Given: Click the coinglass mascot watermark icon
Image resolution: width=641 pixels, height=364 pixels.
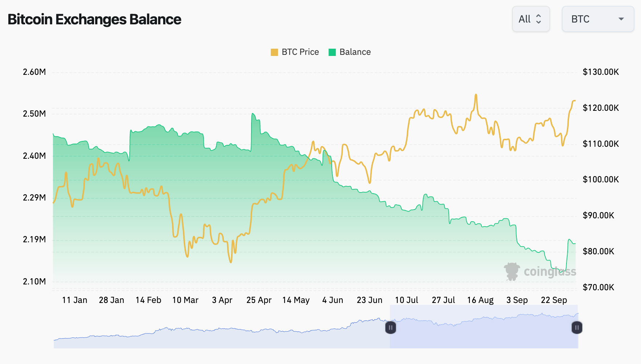Looking at the screenshot, I should click(x=512, y=271).
